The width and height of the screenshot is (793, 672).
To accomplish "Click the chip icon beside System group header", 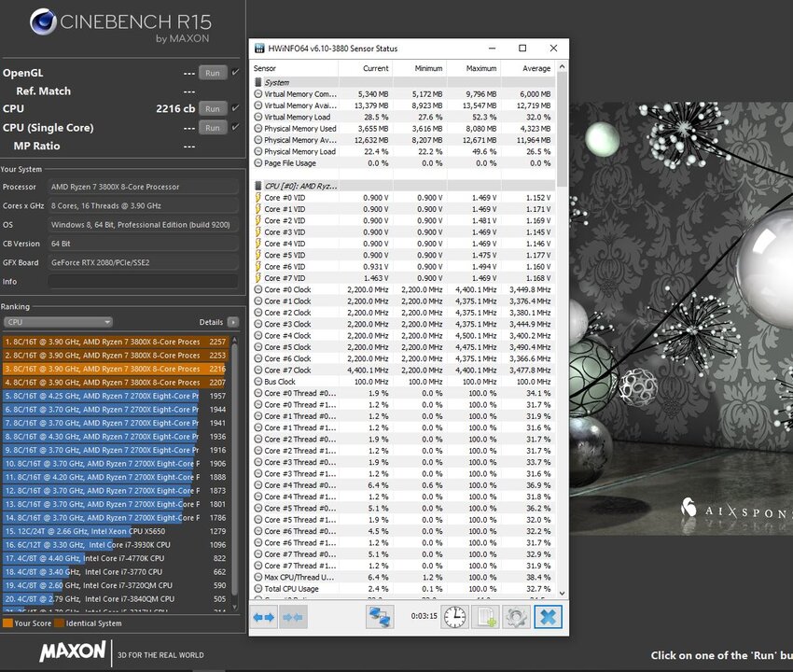I will (x=257, y=82).
